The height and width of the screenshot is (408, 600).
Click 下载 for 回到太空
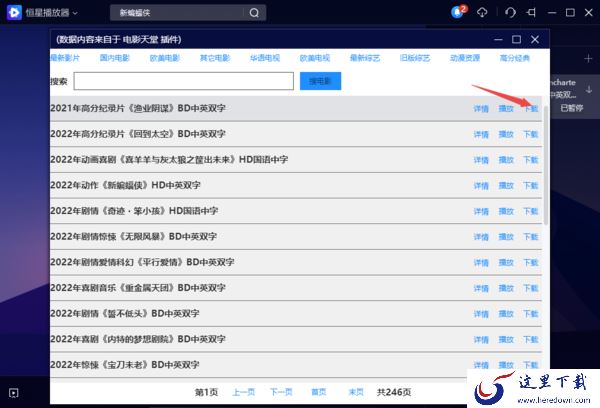point(531,134)
